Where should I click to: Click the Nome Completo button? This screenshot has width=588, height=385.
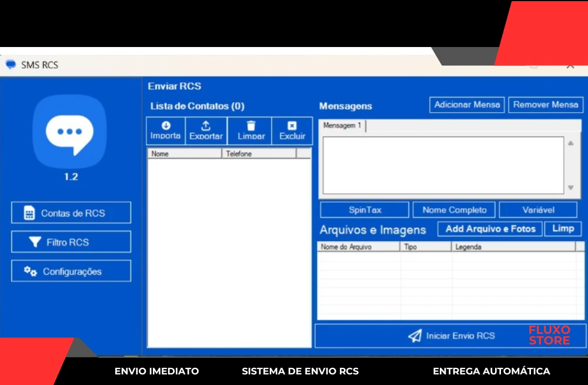tap(454, 209)
